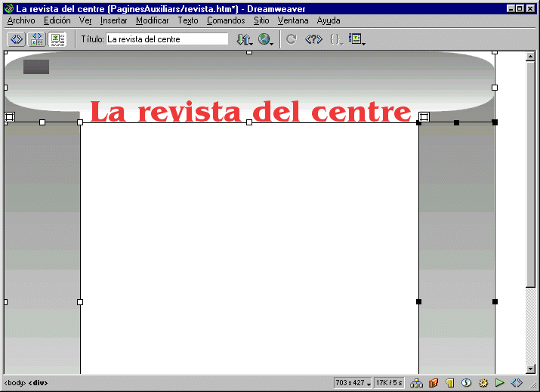Show the Assets panel from launcher
Screen dimensions: 540x392
click(x=434, y=383)
